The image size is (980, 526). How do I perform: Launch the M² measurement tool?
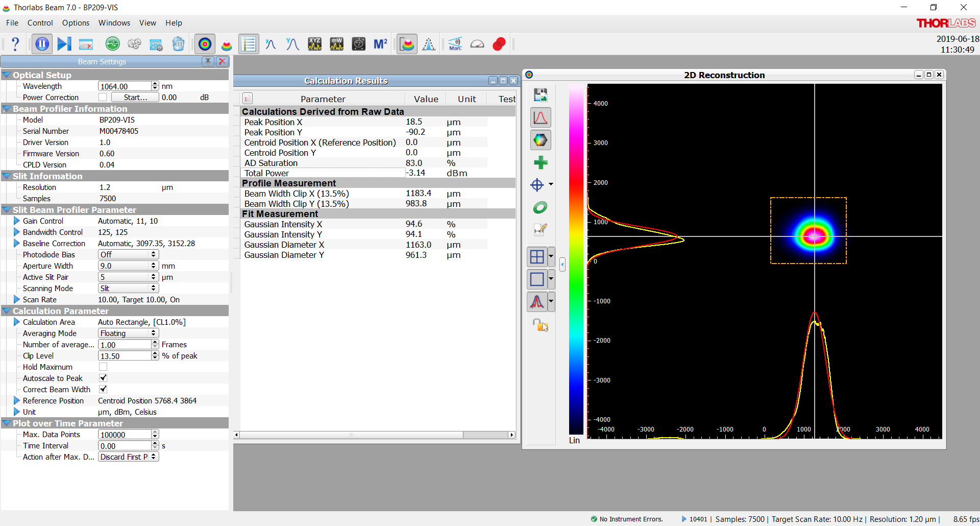click(381, 44)
